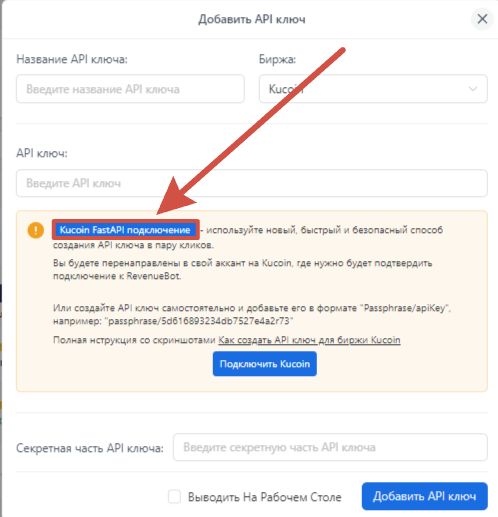Focus the 'Введите название API ключа' field
The width and height of the screenshot is (498, 517).
point(130,89)
